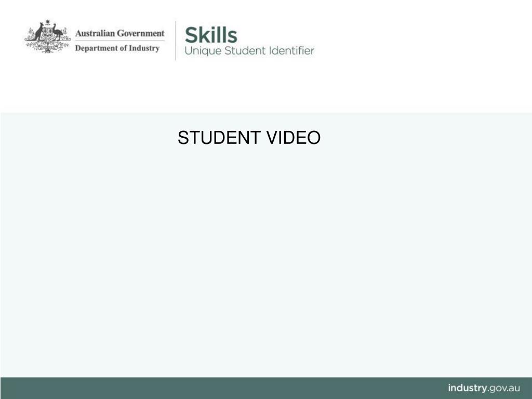
Task: Open the industry.gov.au footer link
Action: point(484,388)
